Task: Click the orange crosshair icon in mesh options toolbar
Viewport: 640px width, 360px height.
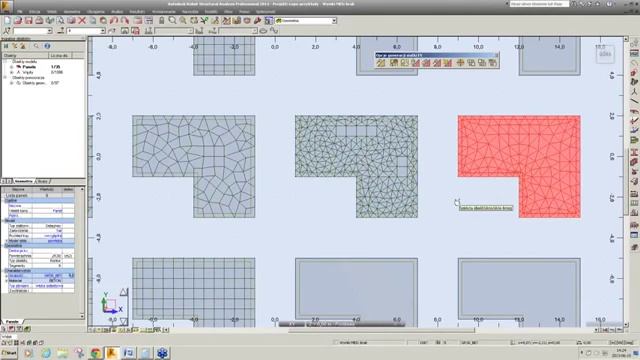Action: (x=460, y=63)
